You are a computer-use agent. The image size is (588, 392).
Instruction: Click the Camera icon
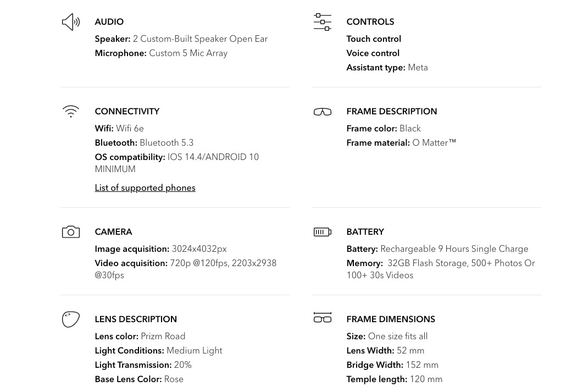point(71,232)
